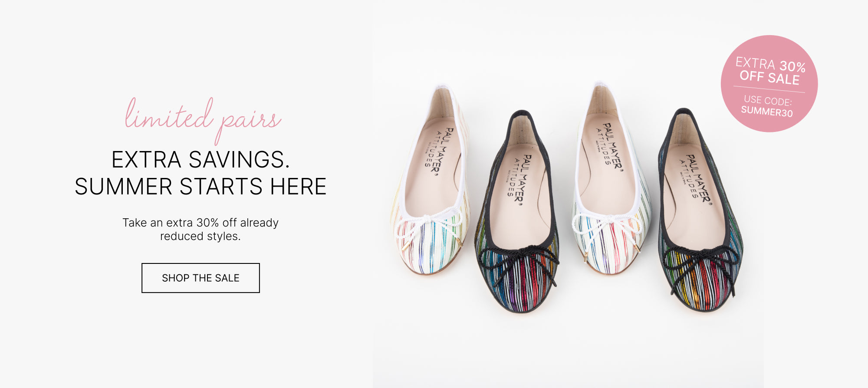Select the pink EXTRA 30% OFF SALE badge

pos(769,84)
